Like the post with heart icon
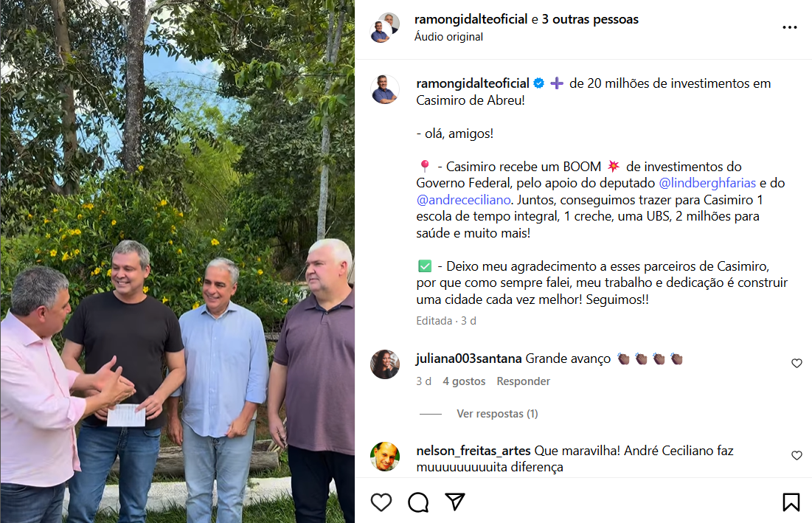Image resolution: width=812 pixels, height=523 pixels. (x=381, y=502)
